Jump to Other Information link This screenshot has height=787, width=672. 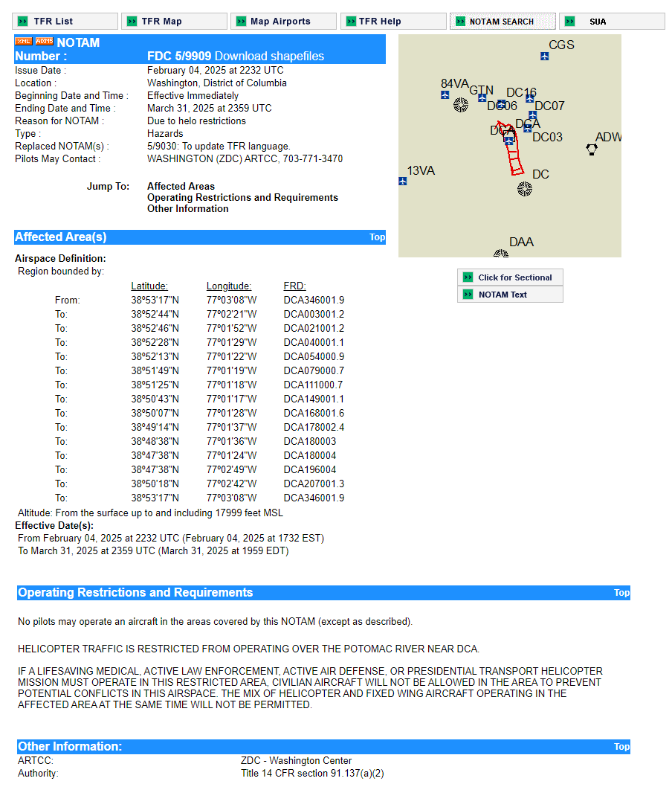[187, 208]
